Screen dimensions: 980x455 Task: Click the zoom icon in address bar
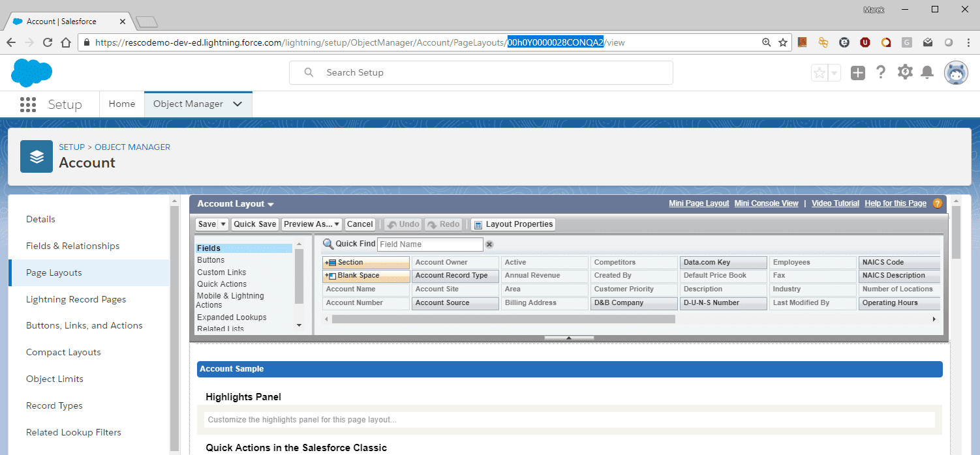point(767,42)
